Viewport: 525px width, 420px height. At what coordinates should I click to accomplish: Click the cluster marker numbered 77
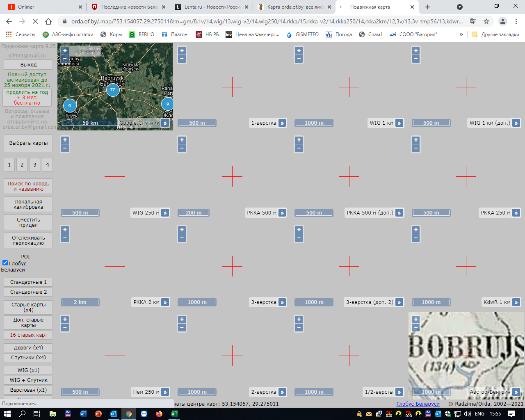113,90
